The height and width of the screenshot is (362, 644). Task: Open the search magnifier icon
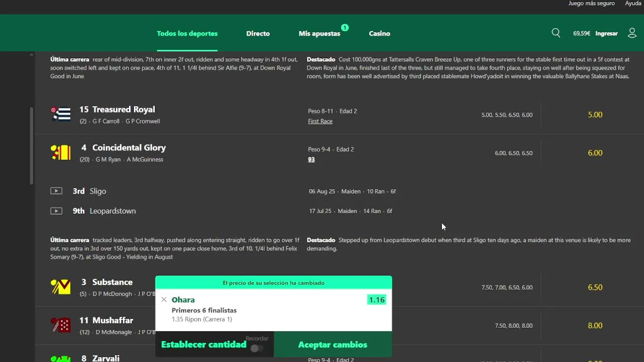coord(555,33)
